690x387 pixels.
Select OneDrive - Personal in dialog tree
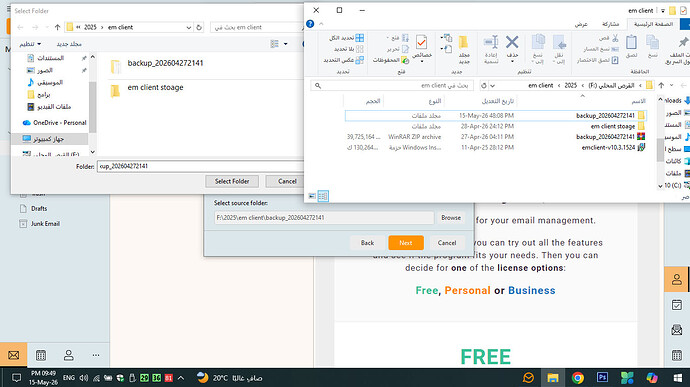pyautogui.click(x=55, y=122)
